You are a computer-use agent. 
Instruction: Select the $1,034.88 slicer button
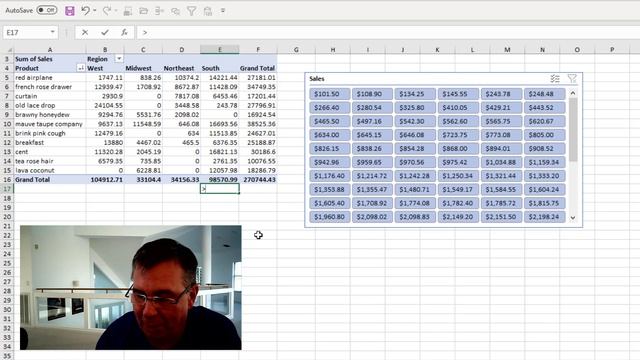[502, 162]
